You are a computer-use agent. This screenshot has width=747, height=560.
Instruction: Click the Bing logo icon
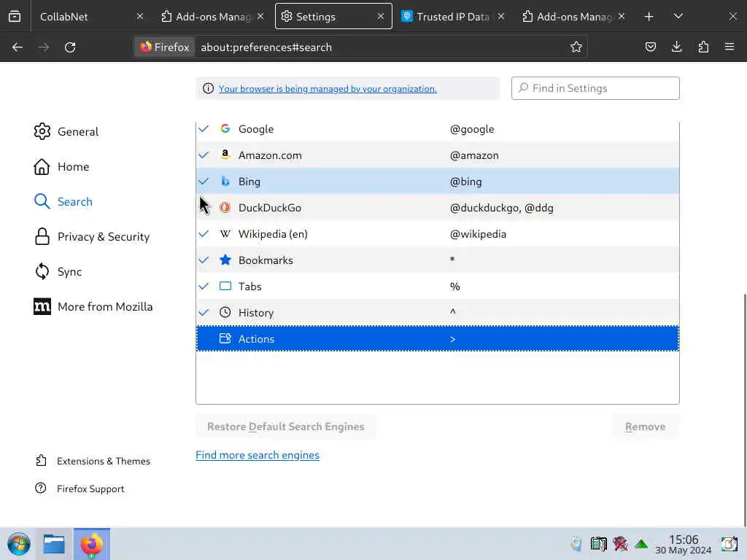click(x=225, y=181)
